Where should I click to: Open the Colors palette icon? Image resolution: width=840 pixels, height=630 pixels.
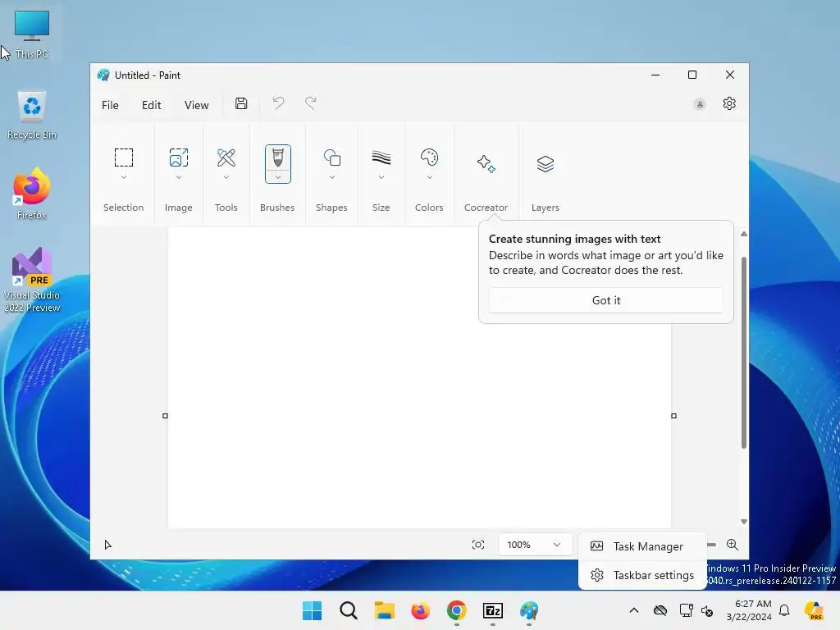point(429,157)
